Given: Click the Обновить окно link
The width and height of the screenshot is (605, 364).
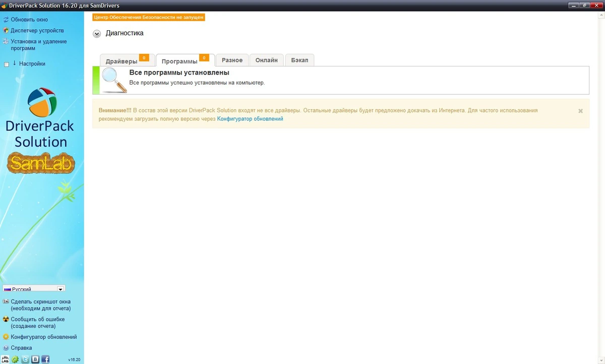Looking at the screenshot, I should [29, 20].
